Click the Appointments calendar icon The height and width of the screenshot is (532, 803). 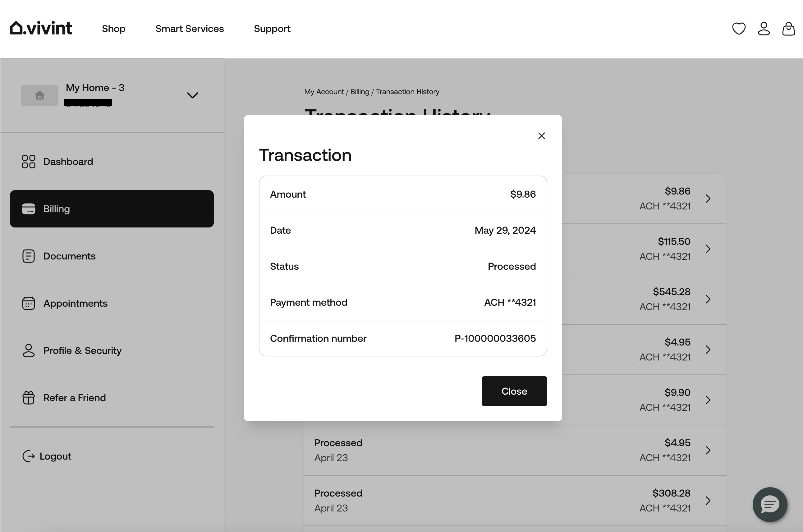29,303
